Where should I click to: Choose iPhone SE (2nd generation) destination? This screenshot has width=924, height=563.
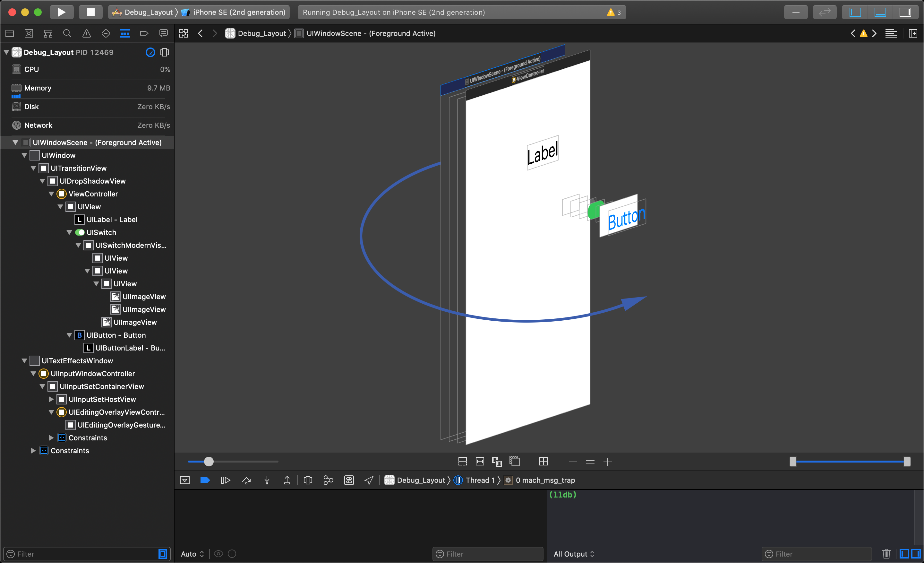point(233,12)
